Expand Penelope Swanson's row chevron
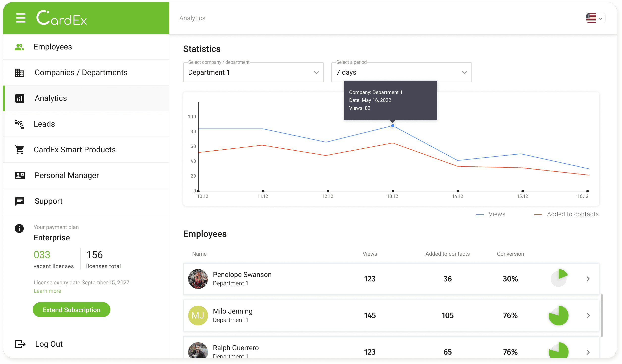Screen dimensions: 622x364 tap(588, 279)
